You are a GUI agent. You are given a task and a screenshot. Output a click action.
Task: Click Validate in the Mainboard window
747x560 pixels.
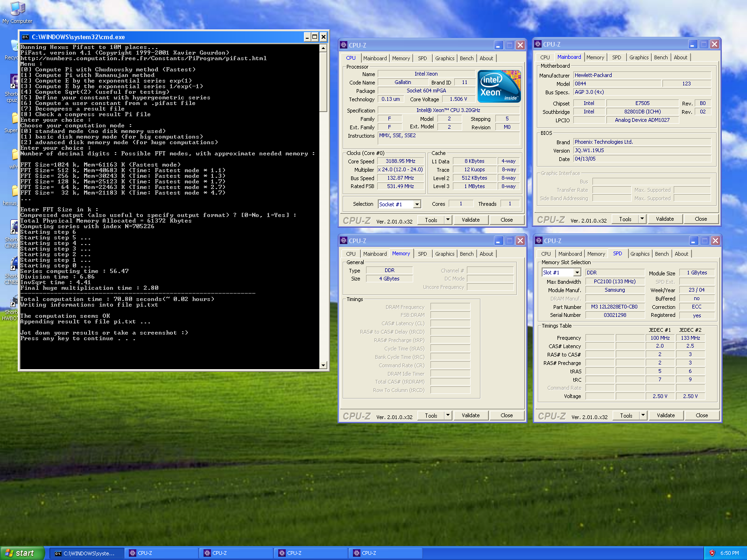pos(665,219)
